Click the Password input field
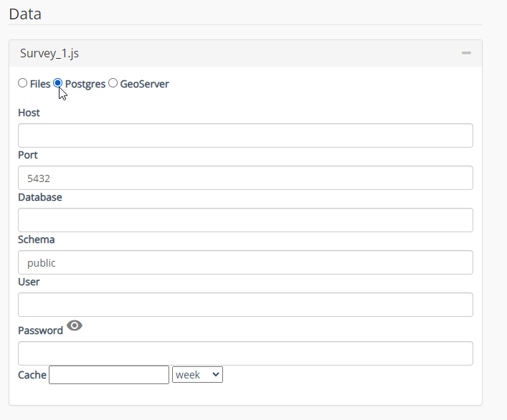 (x=245, y=353)
